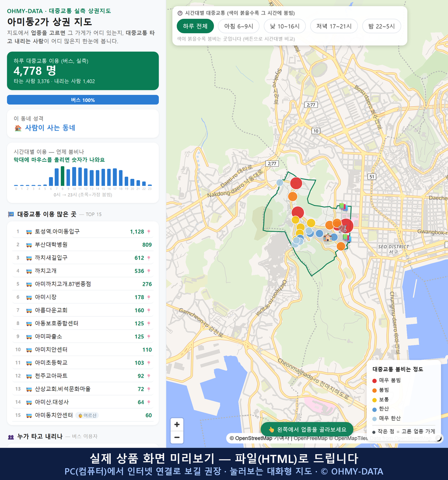The height and width of the screenshot is (480, 448).
Task: Click the green hour-8 bar in chart
Action: (63, 176)
